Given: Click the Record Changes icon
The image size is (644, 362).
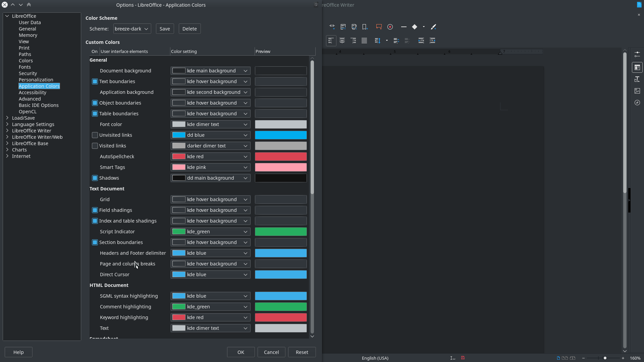Looking at the screenshot, I should (x=390, y=27).
